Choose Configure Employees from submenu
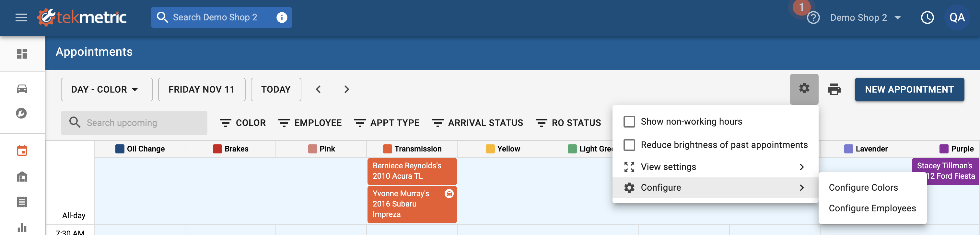Screen dimensions: 980x235 coord(872,208)
